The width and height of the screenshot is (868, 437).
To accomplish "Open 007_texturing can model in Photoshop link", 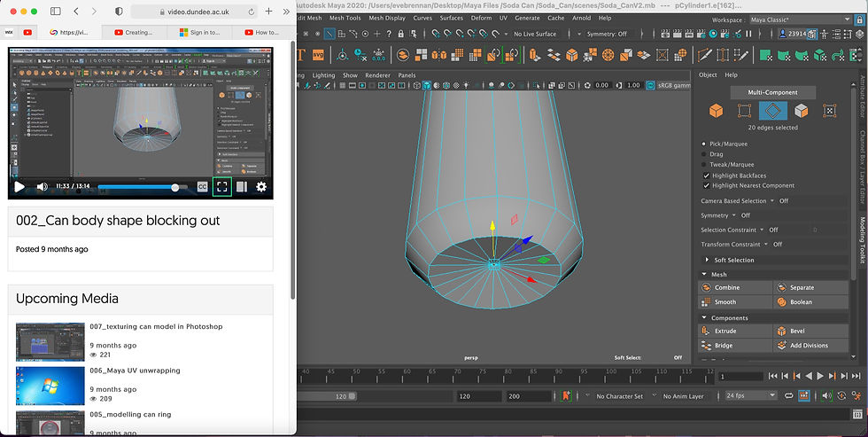I will point(156,326).
